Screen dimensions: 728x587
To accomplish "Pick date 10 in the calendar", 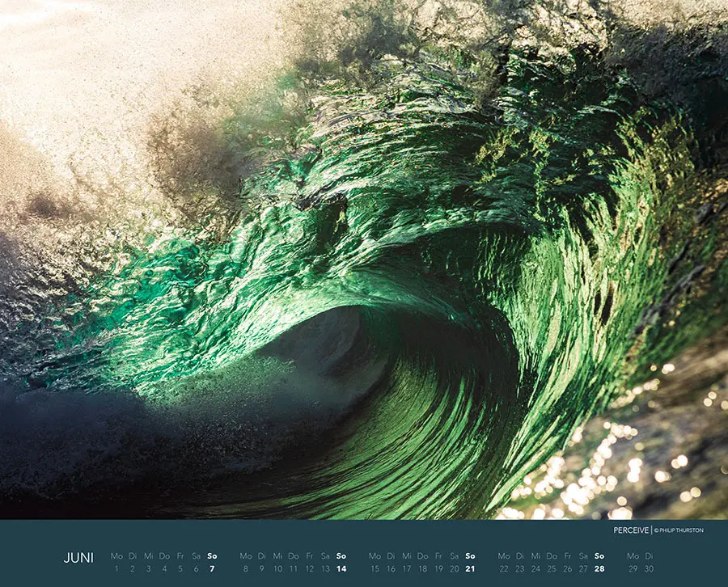I will click(x=277, y=568).
